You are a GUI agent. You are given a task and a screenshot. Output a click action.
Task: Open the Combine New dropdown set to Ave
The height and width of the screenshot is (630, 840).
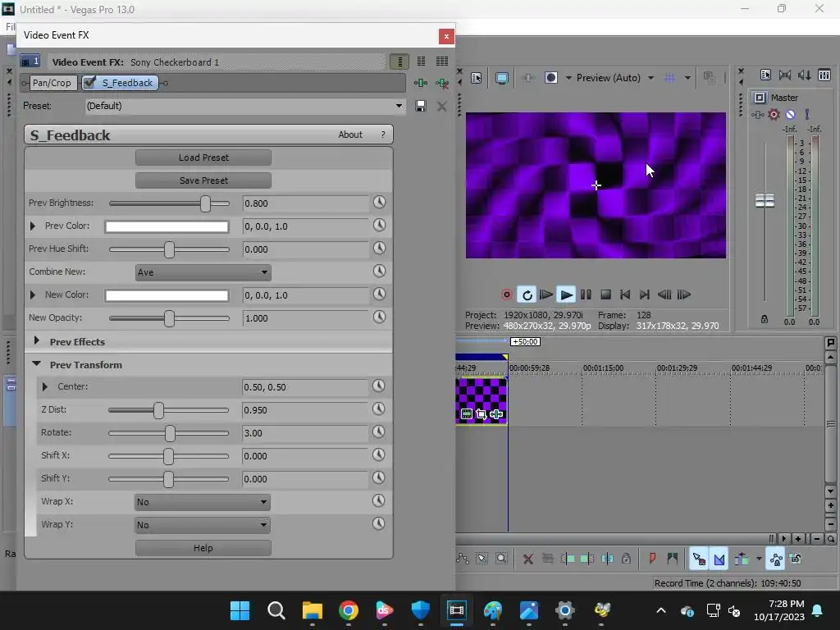(203, 272)
